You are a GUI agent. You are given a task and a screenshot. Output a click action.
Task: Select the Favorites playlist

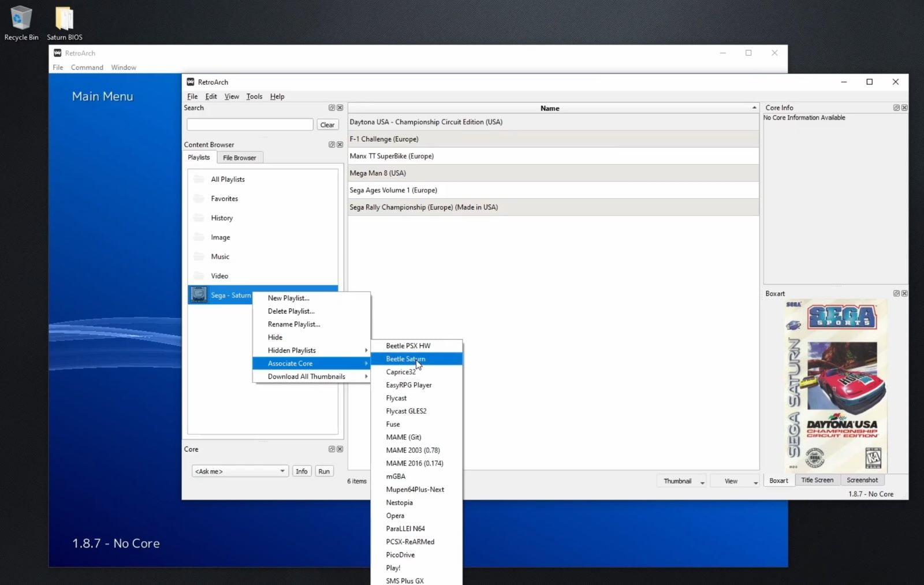coord(225,198)
